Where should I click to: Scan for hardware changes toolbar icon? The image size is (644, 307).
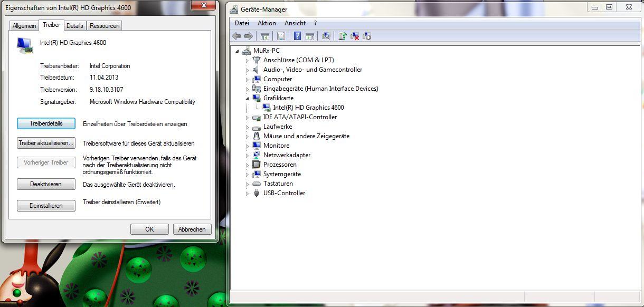click(326, 36)
